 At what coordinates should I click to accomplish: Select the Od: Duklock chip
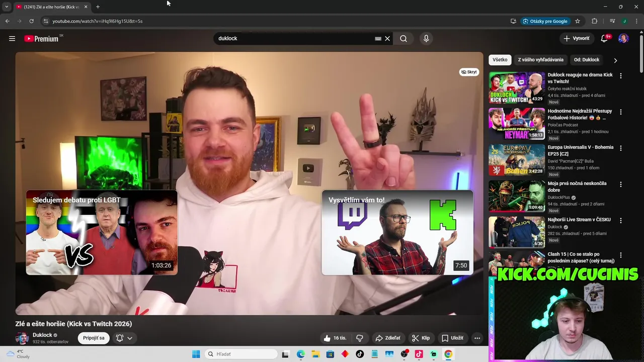(587, 60)
